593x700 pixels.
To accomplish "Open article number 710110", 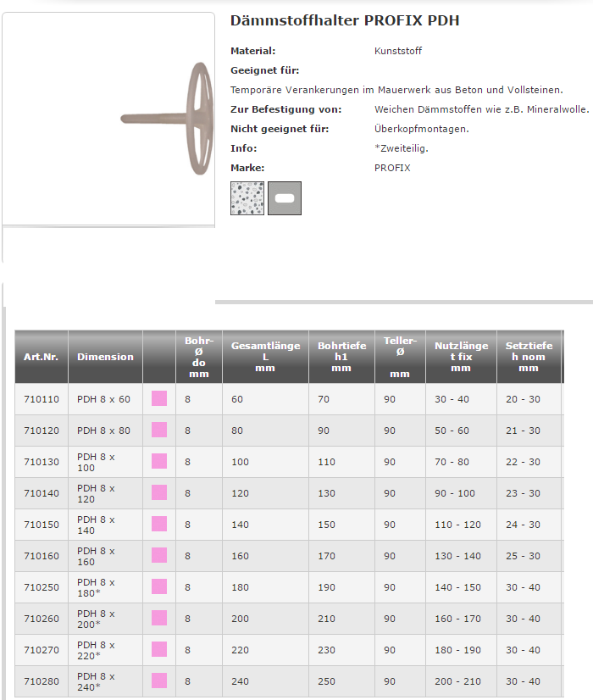I will 42,399.
